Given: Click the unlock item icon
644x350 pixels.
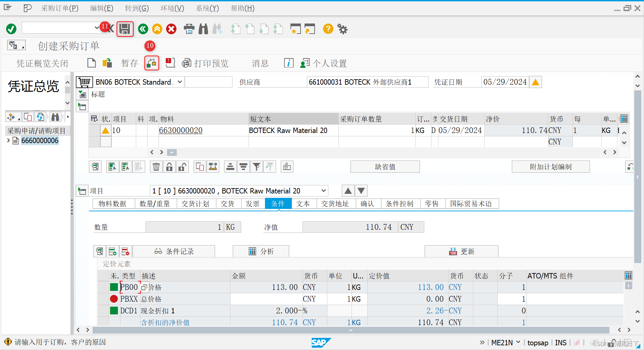Looking at the screenshot, I should point(182,167).
